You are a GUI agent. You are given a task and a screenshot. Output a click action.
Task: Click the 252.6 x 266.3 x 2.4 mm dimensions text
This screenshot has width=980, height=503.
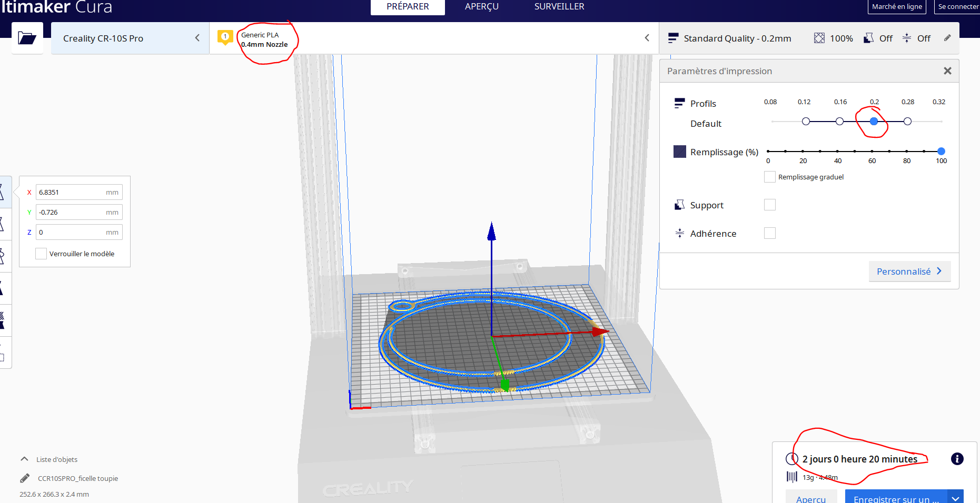coord(54,494)
